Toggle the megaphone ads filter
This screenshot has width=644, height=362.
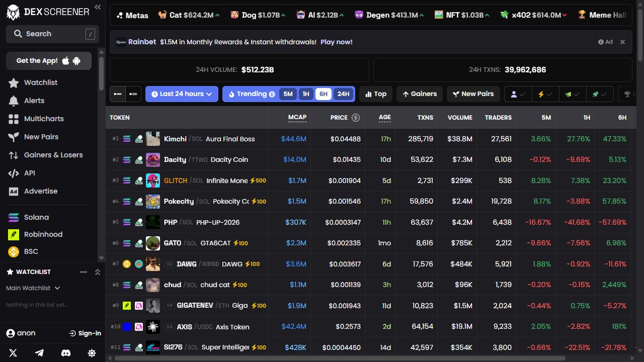click(573, 94)
